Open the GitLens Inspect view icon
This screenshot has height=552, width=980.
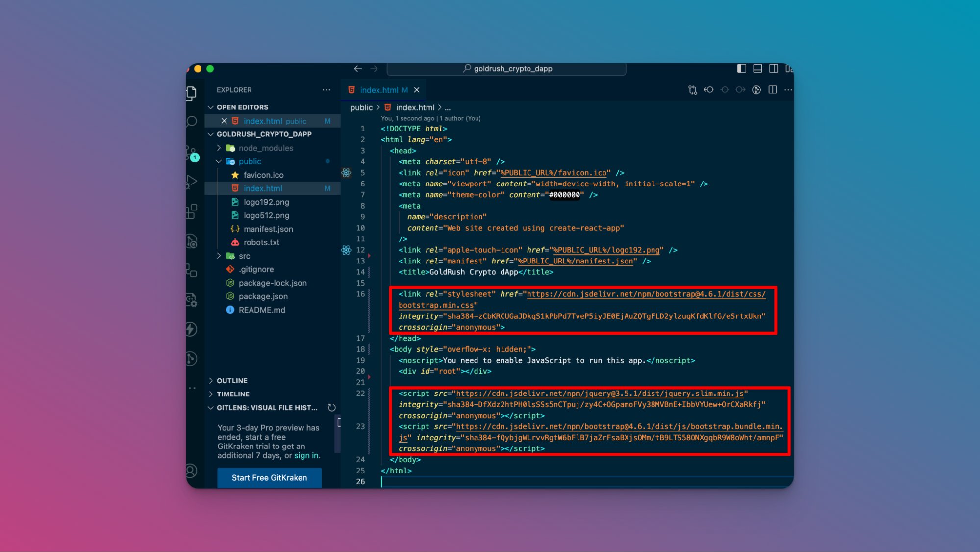click(x=192, y=241)
